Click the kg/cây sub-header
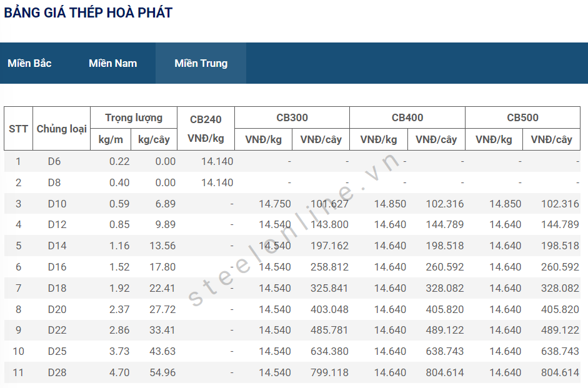 point(154,139)
